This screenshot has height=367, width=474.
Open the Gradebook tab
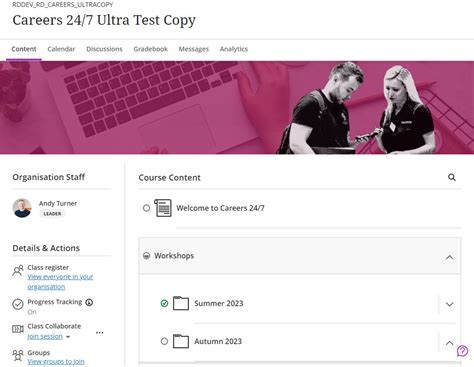point(151,49)
